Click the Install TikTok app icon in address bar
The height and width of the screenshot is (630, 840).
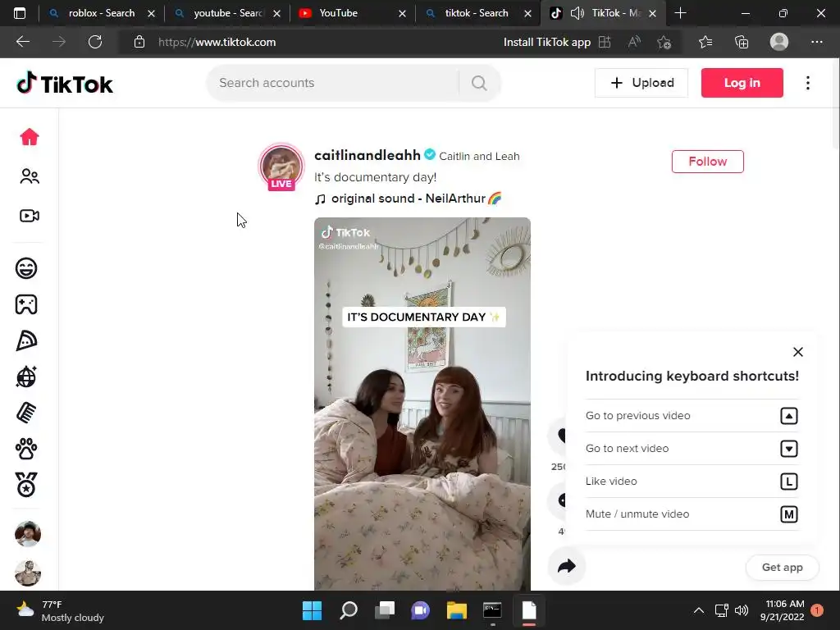click(605, 42)
